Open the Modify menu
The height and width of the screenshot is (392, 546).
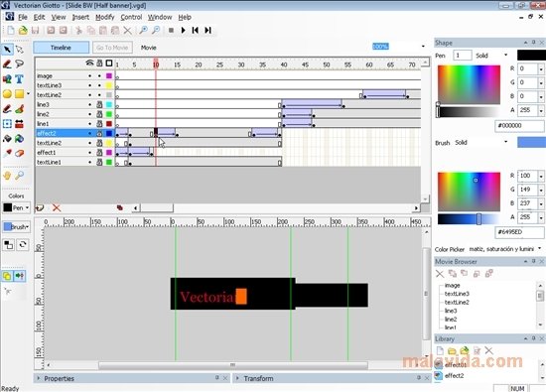point(105,17)
